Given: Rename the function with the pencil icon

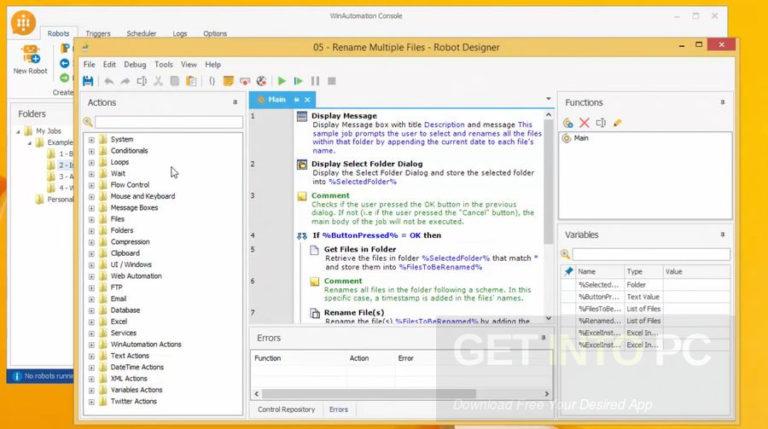Looking at the screenshot, I should coord(618,123).
